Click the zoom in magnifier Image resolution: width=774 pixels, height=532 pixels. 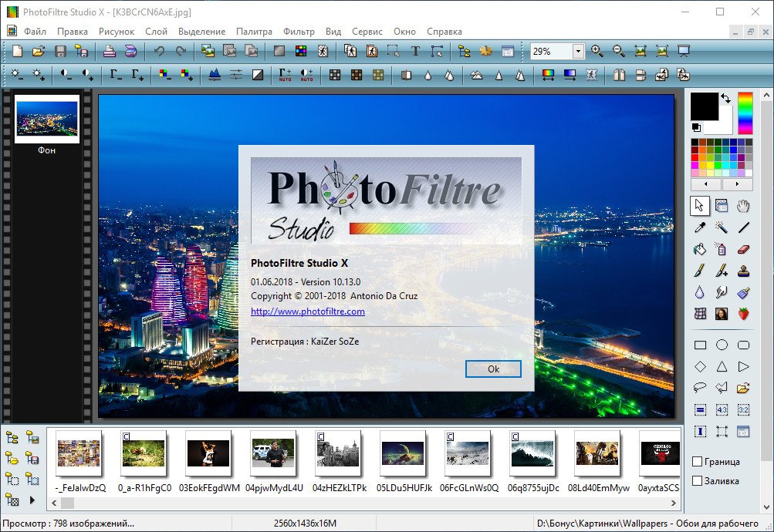pos(597,51)
